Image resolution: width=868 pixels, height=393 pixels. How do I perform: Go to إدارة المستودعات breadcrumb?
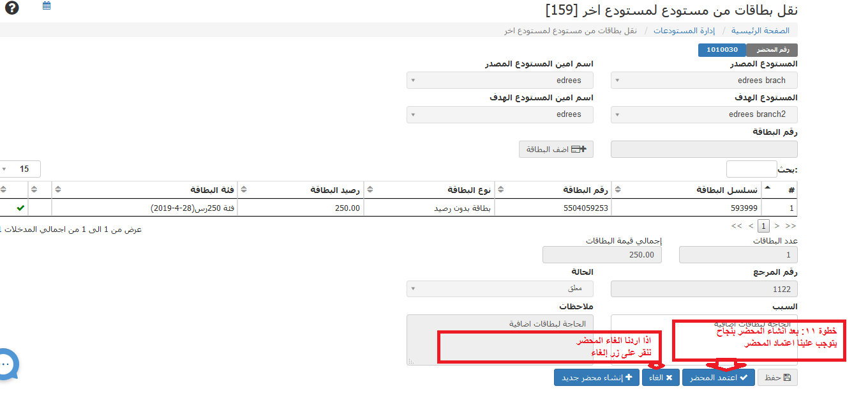tap(684, 31)
